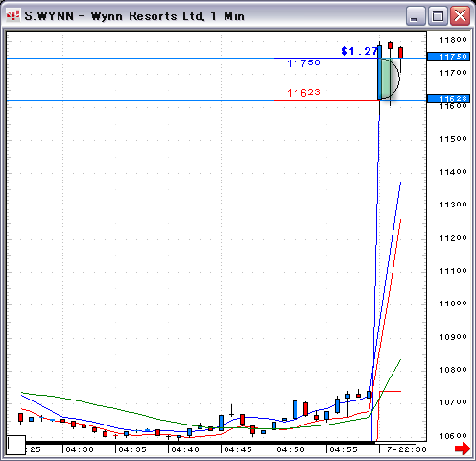This screenshot has height=461, width=476.
Task: Click the 04:45 time axis label
Action: pos(238,449)
